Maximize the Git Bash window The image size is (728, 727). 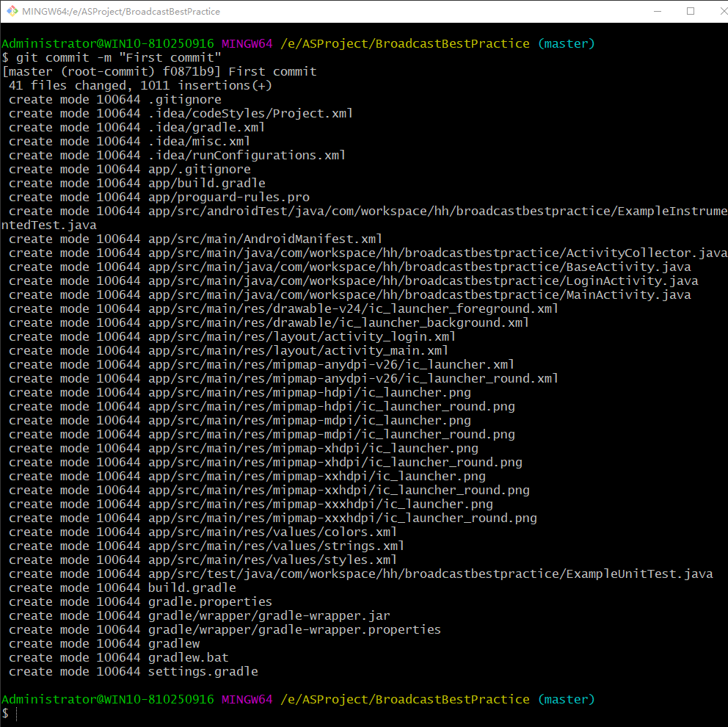point(691,11)
